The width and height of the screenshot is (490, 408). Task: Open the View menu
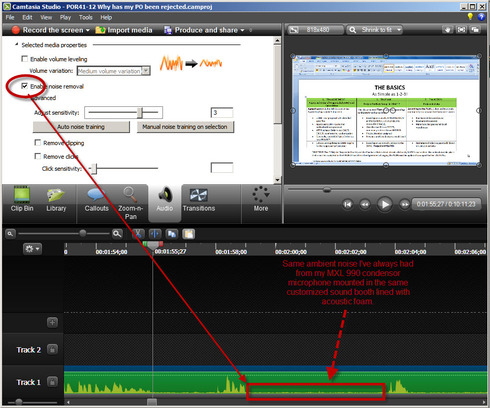click(x=46, y=17)
